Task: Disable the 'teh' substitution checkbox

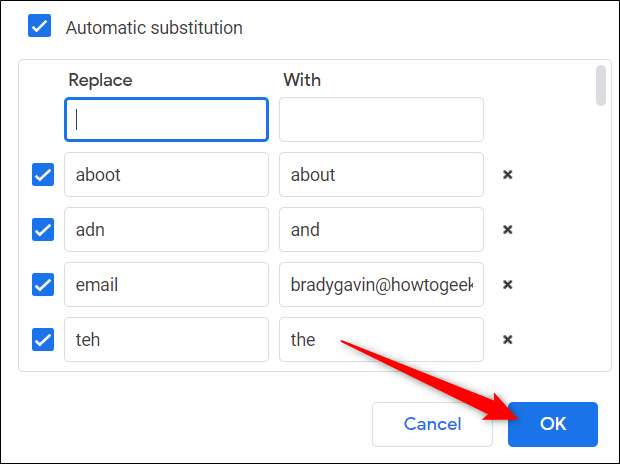Action: (x=43, y=340)
